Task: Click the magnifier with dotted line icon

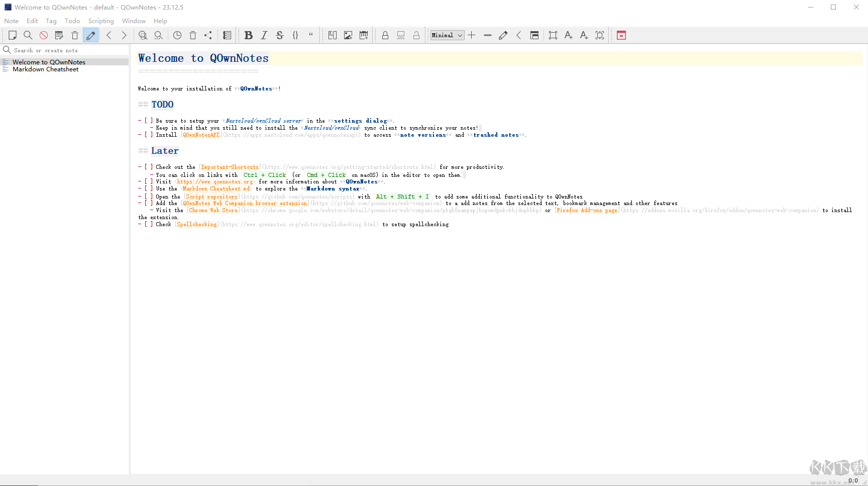Action: (x=159, y=35)
